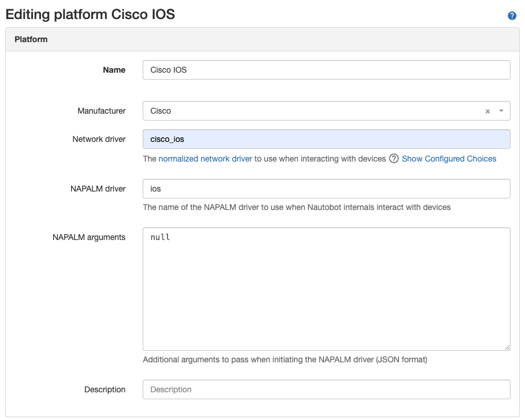The image size is (525, 420).
Task: Click the bold Name field label
Action: tap(114, 70)
